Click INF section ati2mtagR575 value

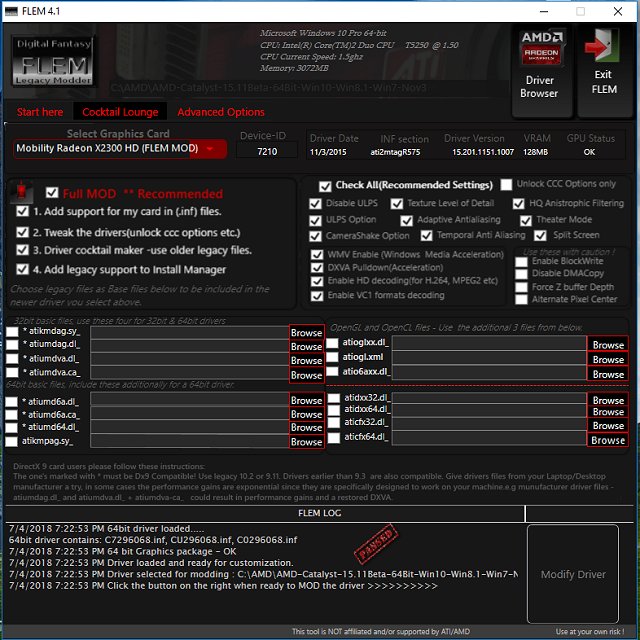[x=395, y=152]
